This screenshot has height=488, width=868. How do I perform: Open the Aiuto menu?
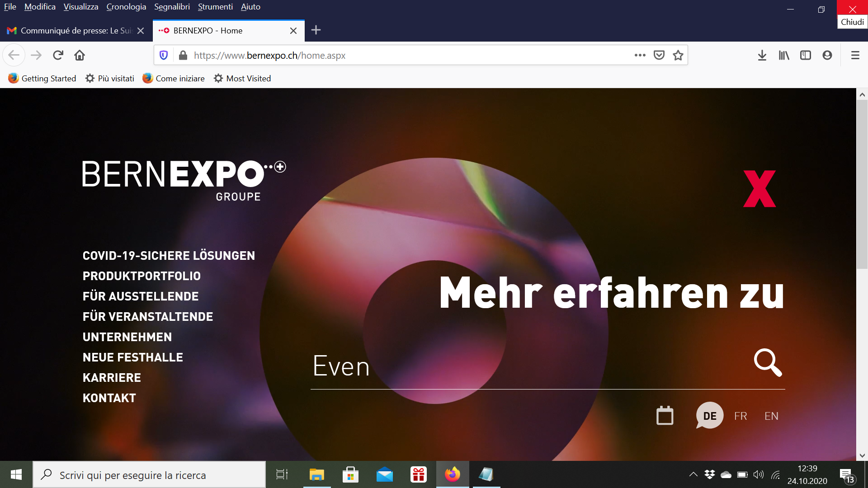pos(250,7)
